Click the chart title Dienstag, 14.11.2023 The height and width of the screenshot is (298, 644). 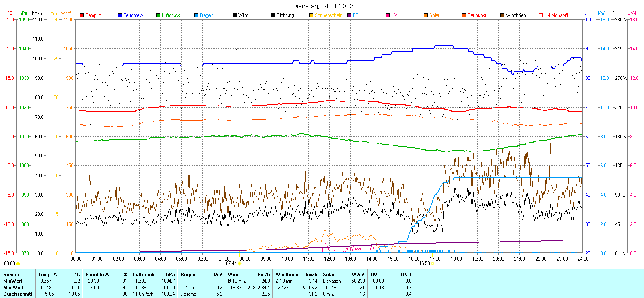coord(323,6)
